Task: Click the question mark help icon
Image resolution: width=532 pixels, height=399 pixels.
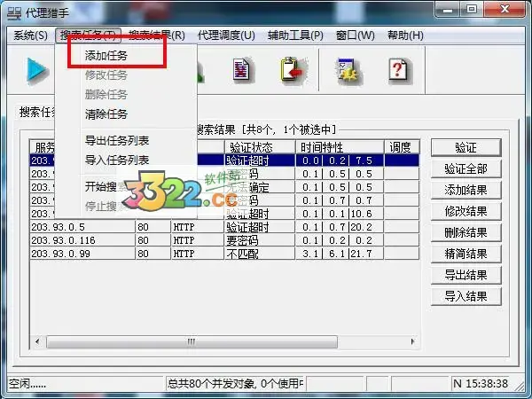Action: pyautogui.click(x=398, y=69)
